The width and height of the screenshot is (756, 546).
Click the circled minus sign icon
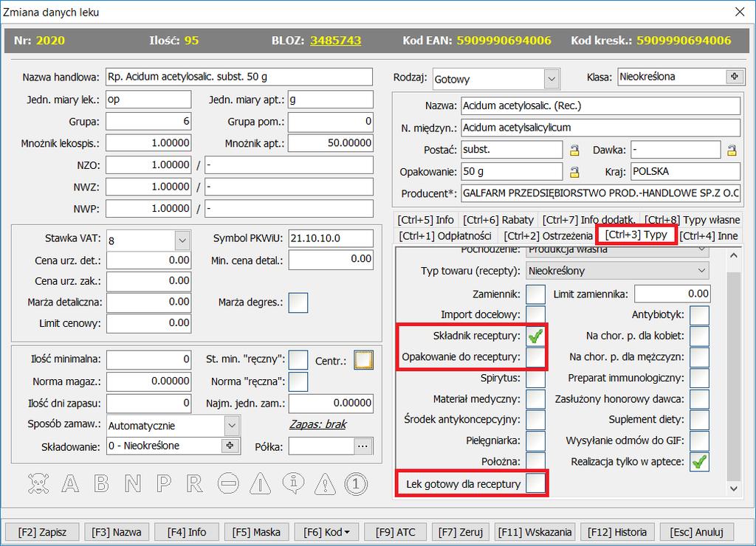(228, 483)
